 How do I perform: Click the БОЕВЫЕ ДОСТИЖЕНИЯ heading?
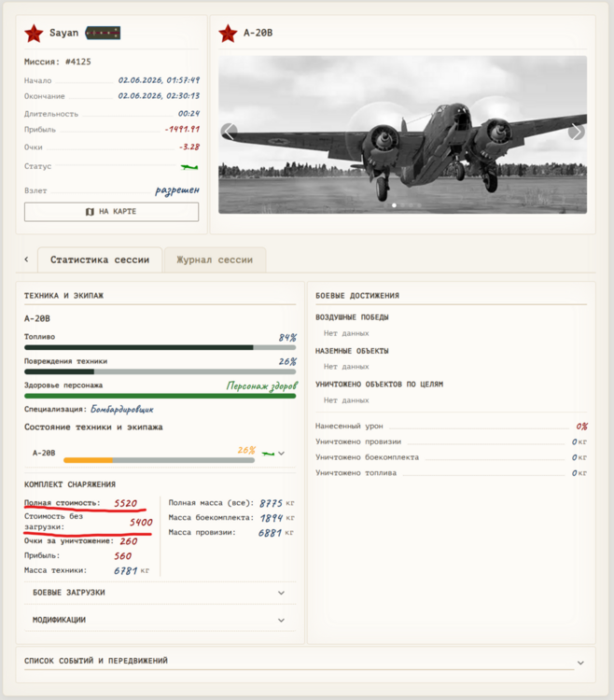[x=357, y=296]
